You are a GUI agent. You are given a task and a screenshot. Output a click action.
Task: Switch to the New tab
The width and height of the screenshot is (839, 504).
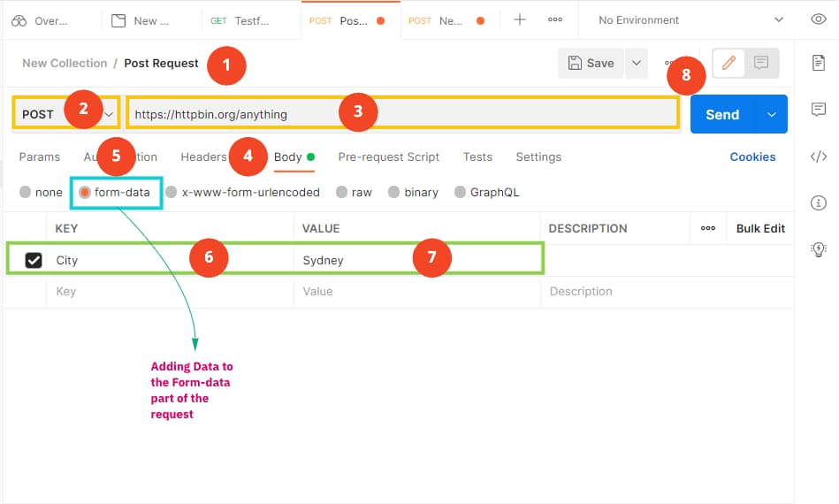click(141, 21)
